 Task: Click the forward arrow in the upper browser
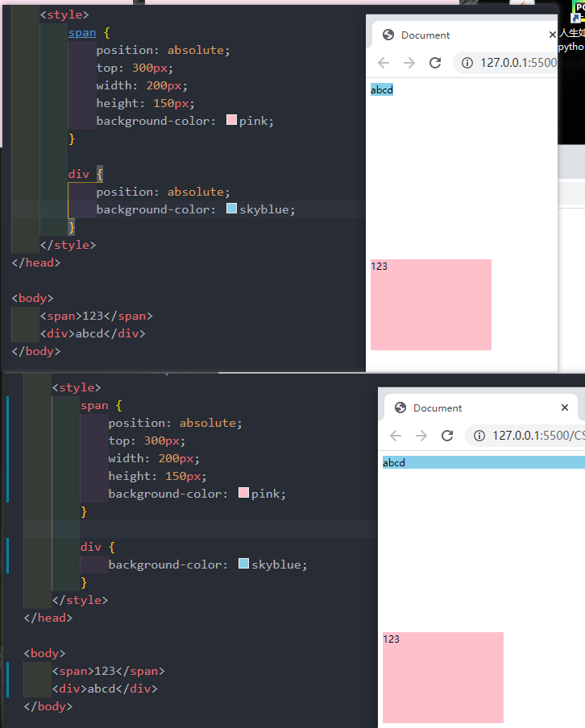click(x=409, y=63)
